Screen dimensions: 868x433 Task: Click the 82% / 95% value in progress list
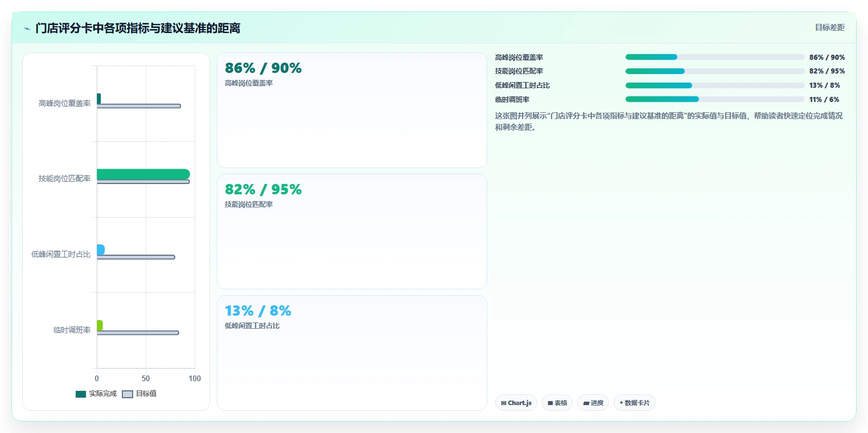coord(827,71)
